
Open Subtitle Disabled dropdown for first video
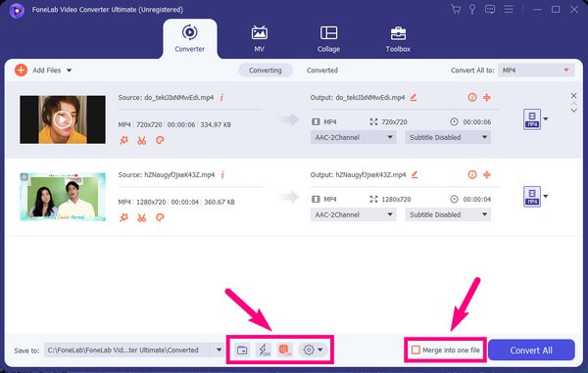tap(448, 137)
